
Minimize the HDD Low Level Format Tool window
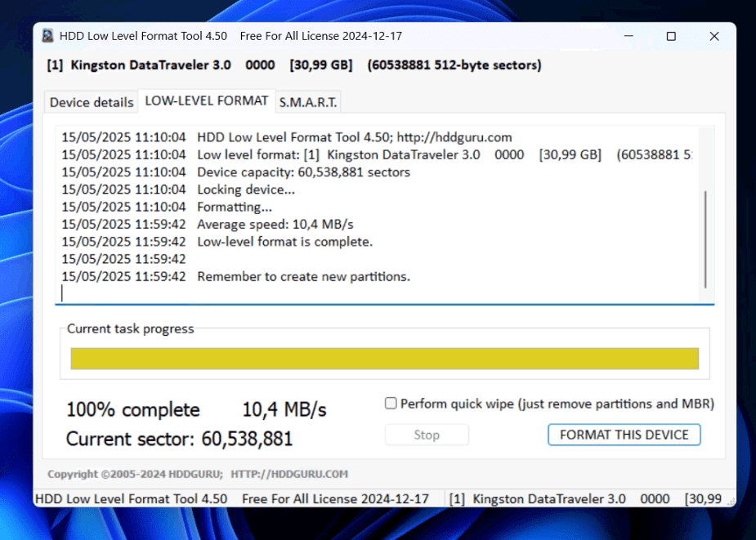629,36
